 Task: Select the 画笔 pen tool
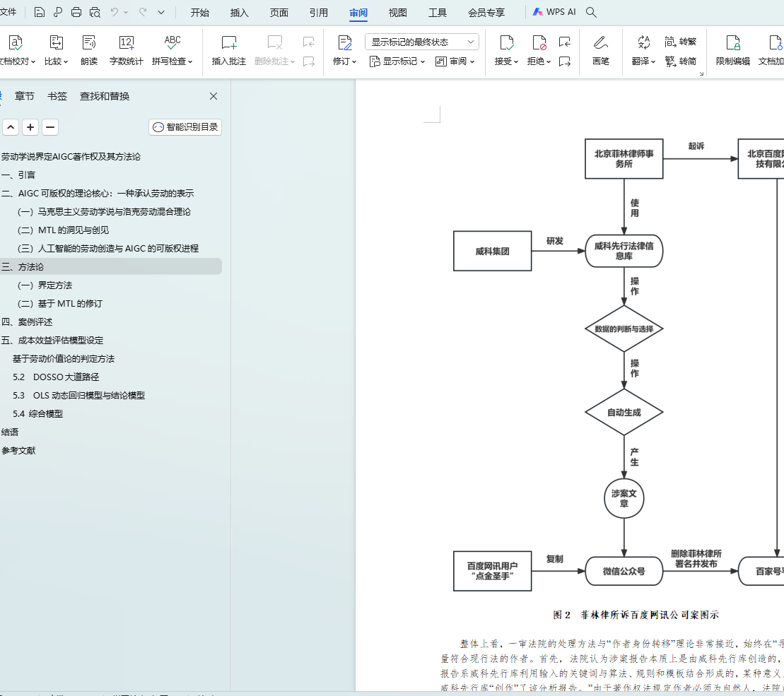[x=600, y=50]
